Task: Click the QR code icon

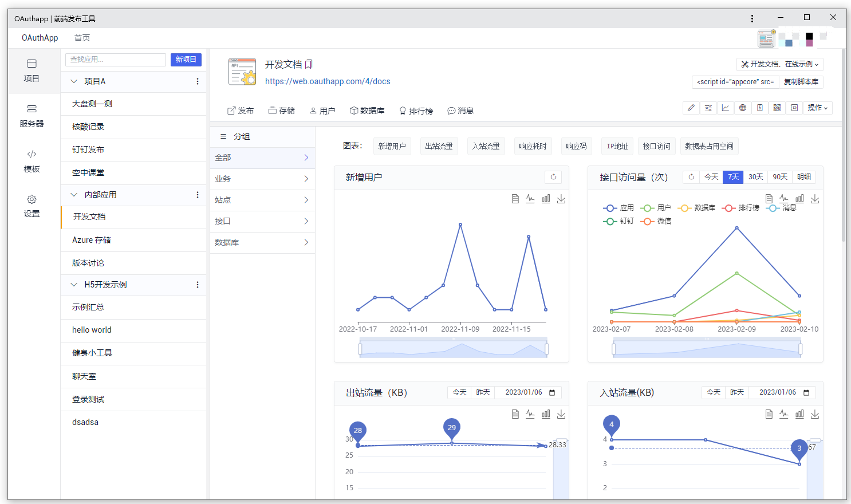Action: click(x=777, y=108)
